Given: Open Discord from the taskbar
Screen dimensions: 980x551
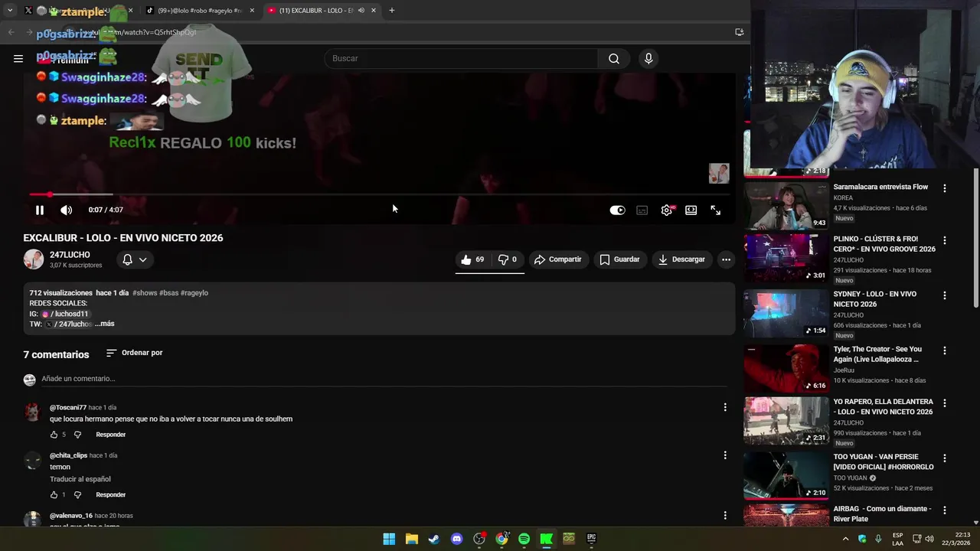Looking at the screenshot, I should (x=457, y=539).
